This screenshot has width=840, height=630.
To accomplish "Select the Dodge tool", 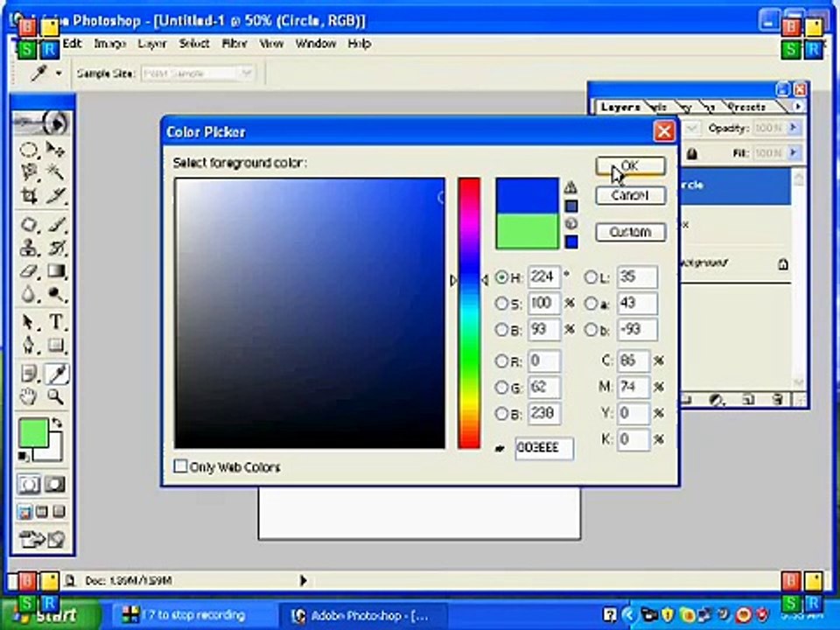I will 55,294.
